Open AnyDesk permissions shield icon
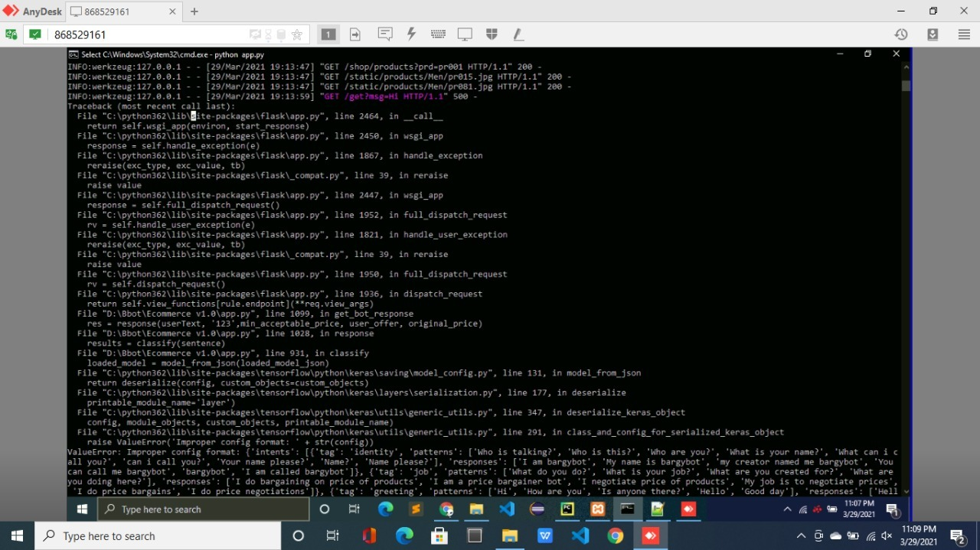 click(x=492, y=34)
